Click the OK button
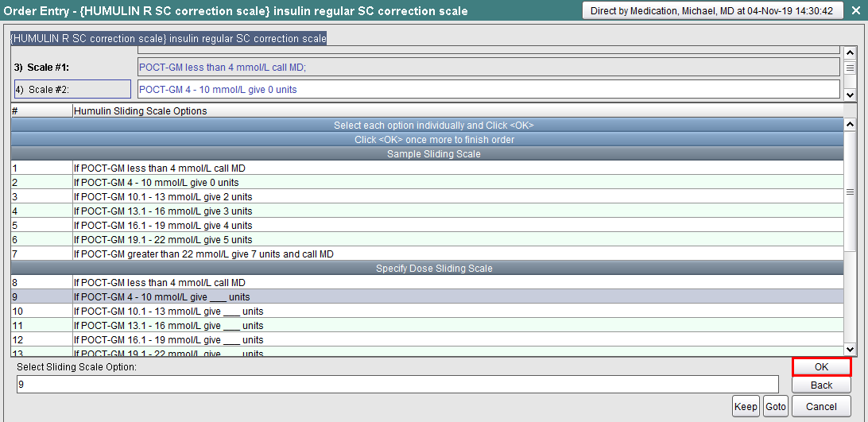 [822, 367]
